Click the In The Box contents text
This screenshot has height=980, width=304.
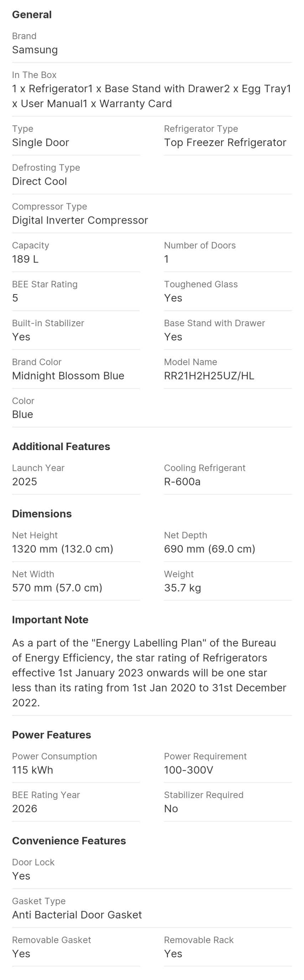coord(151,96)
